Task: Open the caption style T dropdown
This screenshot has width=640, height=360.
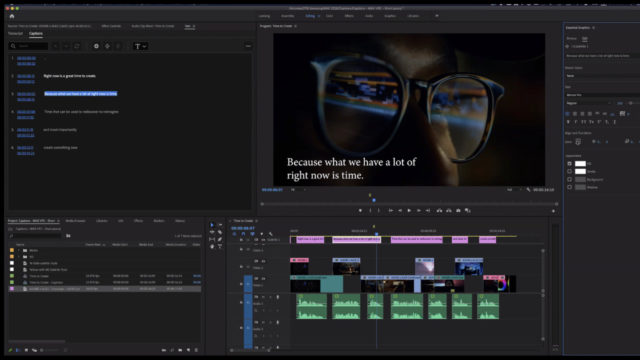Action: coord(140,46)
